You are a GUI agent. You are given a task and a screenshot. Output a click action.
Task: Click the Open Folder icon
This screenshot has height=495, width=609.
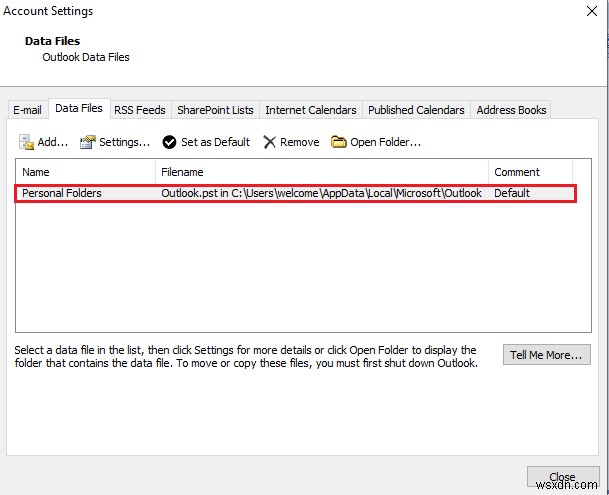pyautogui.click(x=338, y=142)
